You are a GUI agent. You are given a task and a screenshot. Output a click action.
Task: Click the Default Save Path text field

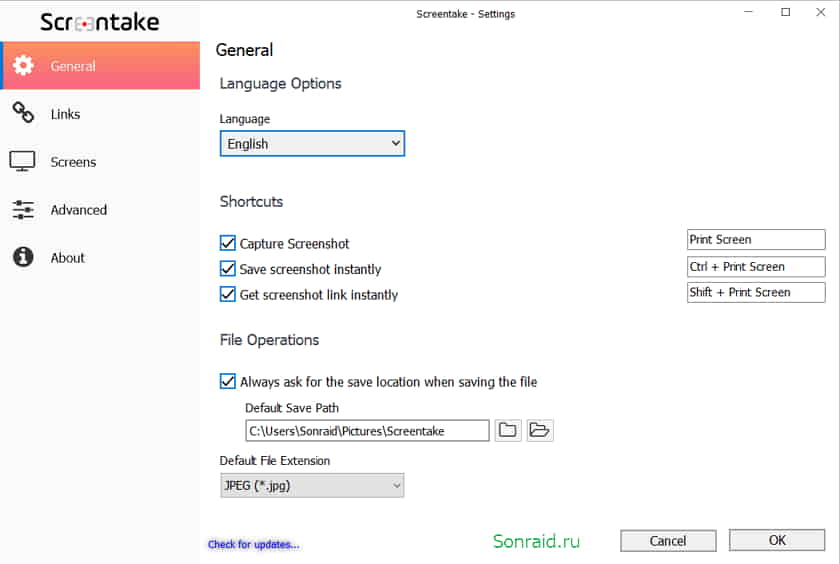(x=368, y=431)
